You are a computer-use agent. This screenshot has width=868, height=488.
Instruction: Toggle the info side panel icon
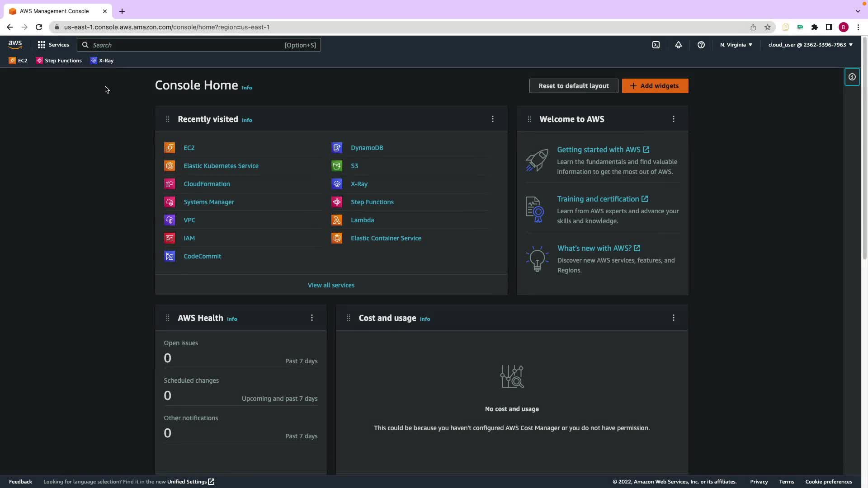click(x=852, y=77)
